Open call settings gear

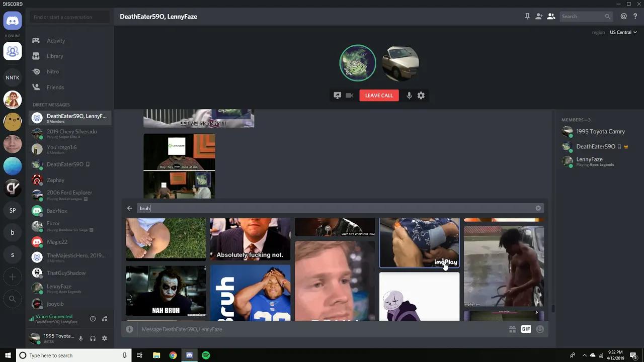coord(421,96)
